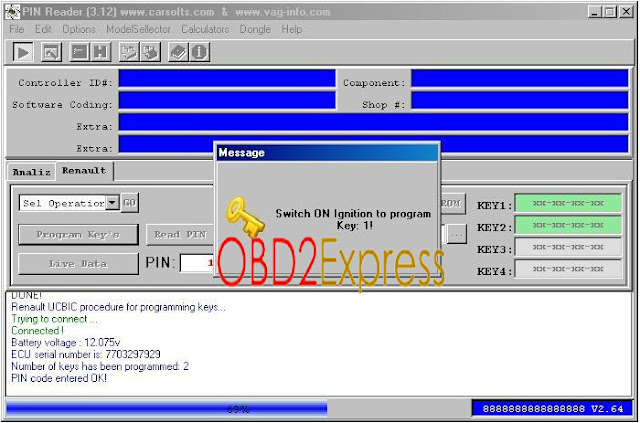The width and height of the screenshot is (640, 423).
Task: Click the Read PIN button
Action: 180,235
